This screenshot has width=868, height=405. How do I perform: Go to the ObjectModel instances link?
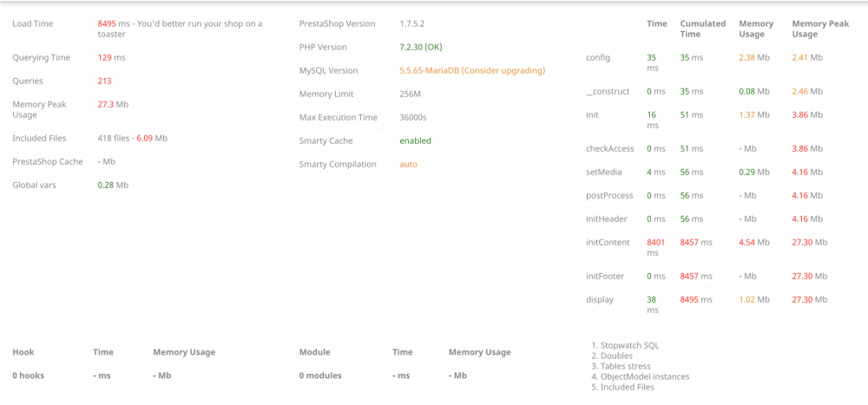(x=645, y=376)
